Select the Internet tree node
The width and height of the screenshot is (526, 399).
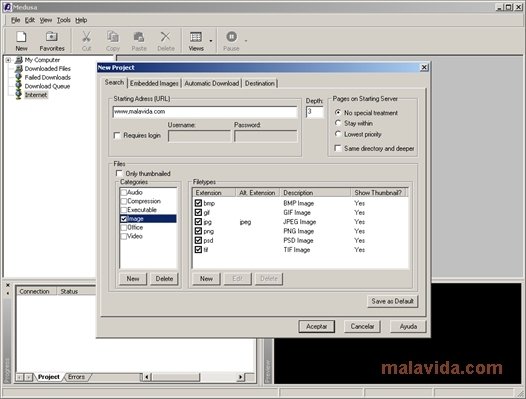pyautogui.click(x=36, y=95)
